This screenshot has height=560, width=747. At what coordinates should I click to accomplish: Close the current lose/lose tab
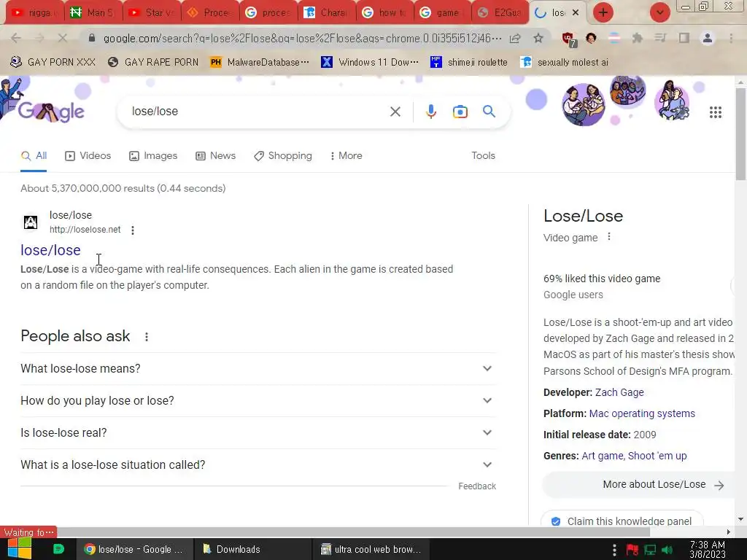coord(576,12)
